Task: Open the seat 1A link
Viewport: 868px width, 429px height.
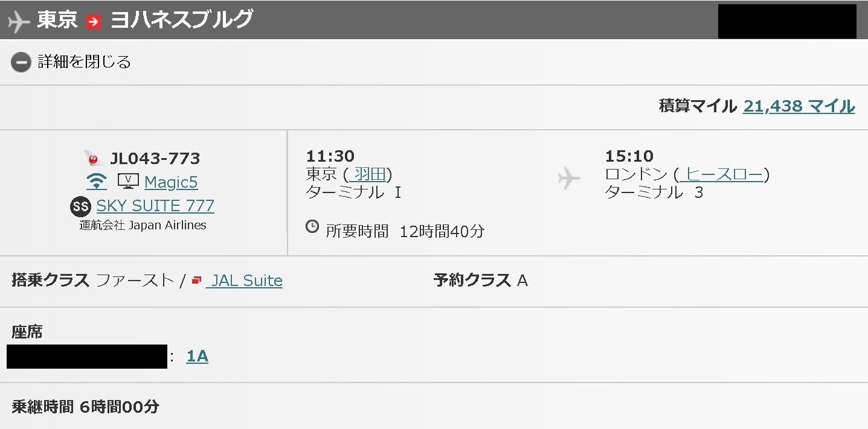Action: coord(198,357)
